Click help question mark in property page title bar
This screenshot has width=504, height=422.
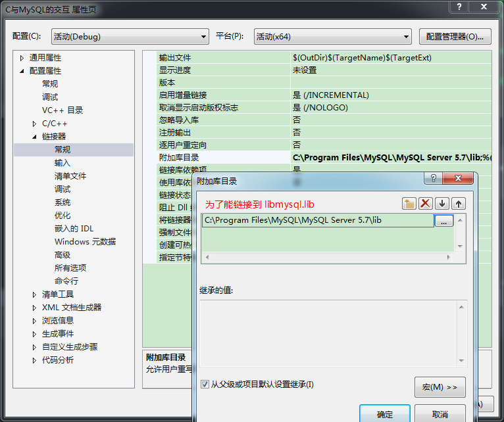(459, 7)
